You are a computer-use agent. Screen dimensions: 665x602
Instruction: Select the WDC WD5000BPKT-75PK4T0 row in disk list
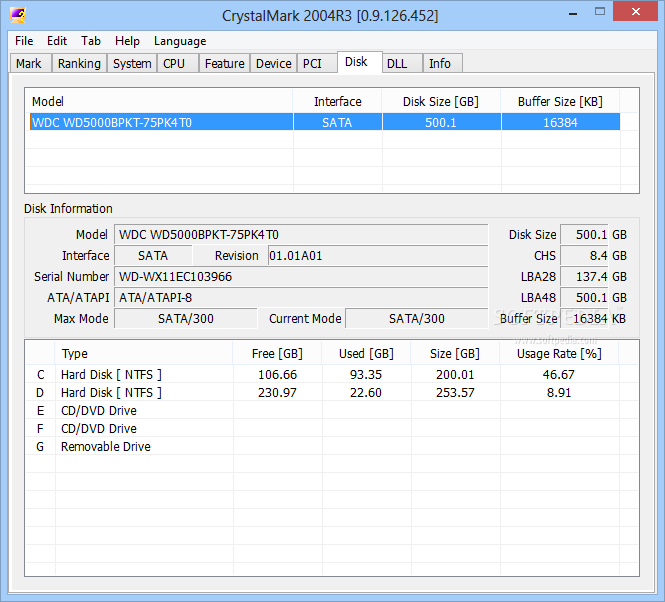[324, 122]
